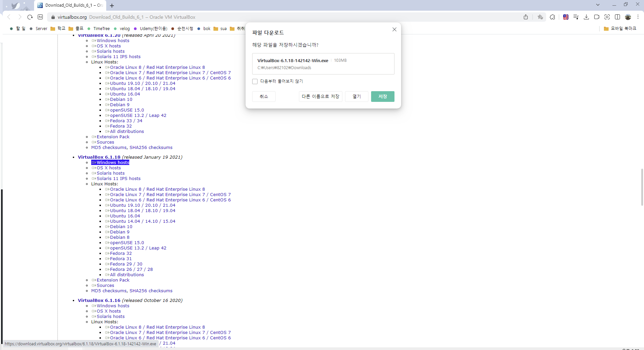Screen dimensions: 644x350
Task: Click Fedora 26 / 27 / 28 link
Action: [131, 270]
